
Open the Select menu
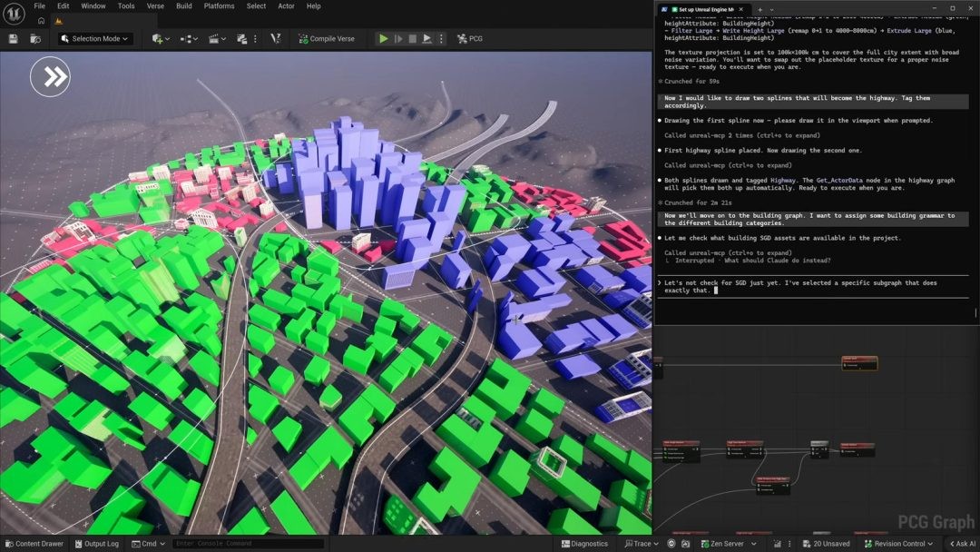[256, 6]
